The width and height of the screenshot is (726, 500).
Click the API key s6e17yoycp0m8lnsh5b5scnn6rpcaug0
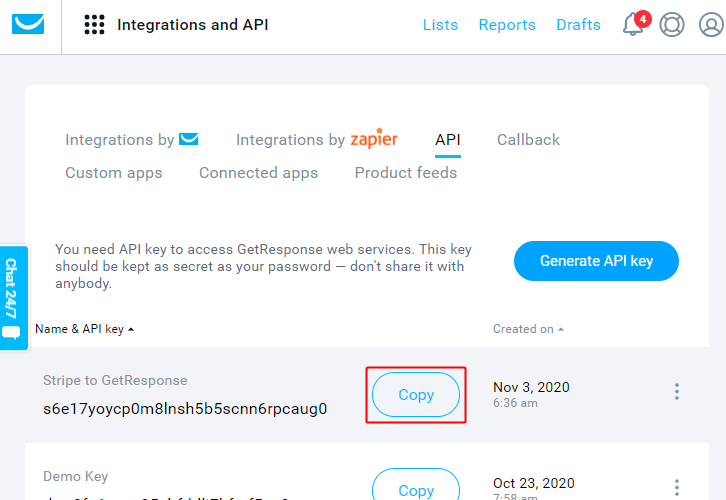tap(185, 409)
